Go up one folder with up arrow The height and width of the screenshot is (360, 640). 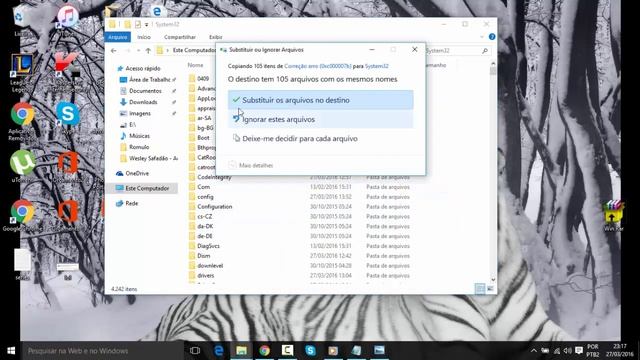pyautogui.click(x=148, y=51)
